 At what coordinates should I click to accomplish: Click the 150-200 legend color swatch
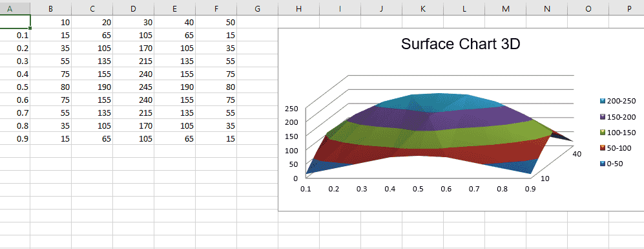click(603, 116)
